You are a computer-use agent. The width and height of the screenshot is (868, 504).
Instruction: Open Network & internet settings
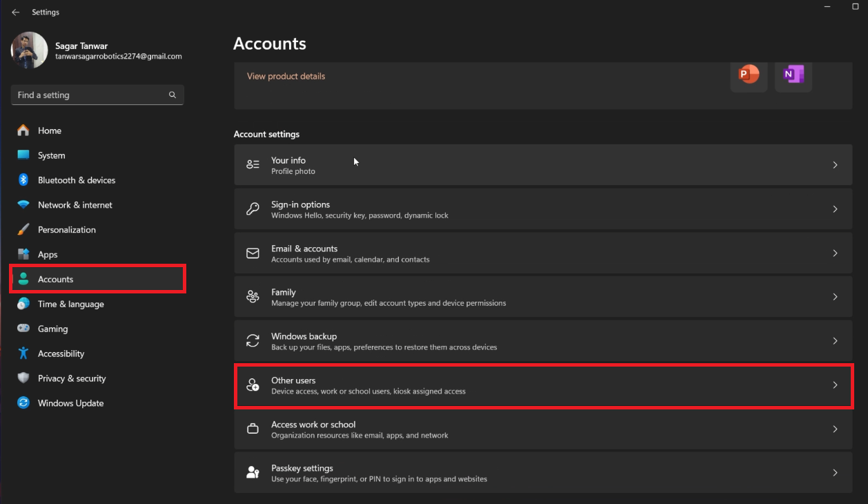coord(75,205)
